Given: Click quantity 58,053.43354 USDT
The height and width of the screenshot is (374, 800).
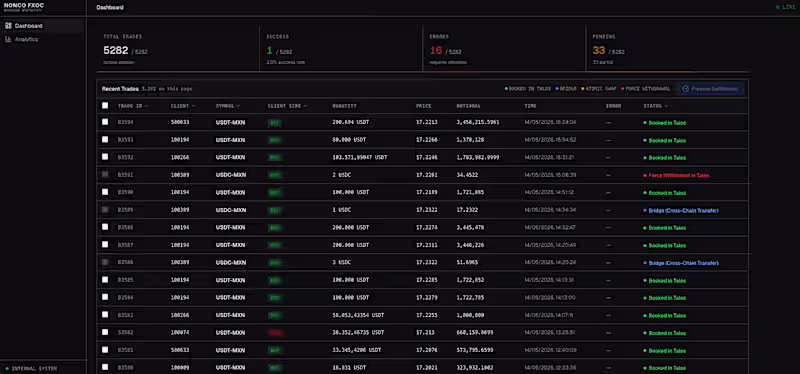Looking at the screenshot, I should pyautogui.click(x=358, y=315).
